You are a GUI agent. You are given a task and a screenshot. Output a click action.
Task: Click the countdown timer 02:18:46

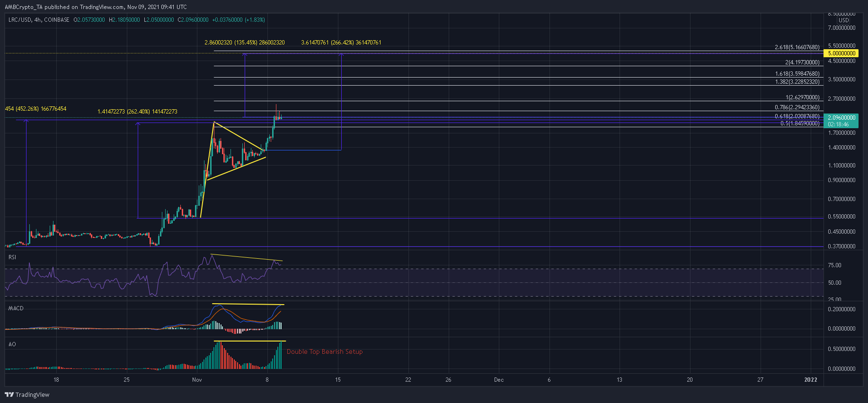click(838, 124)
